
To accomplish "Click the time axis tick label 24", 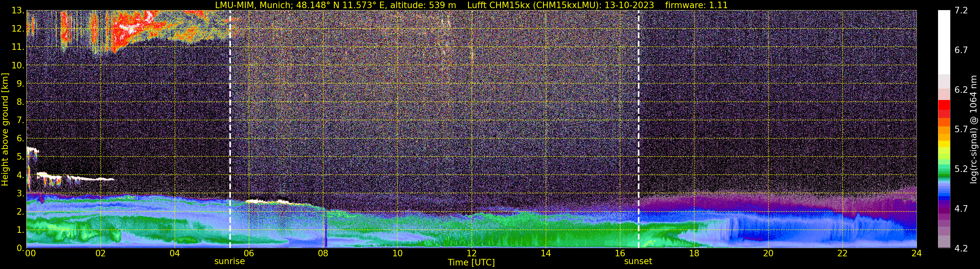I will tap(917, 253).
